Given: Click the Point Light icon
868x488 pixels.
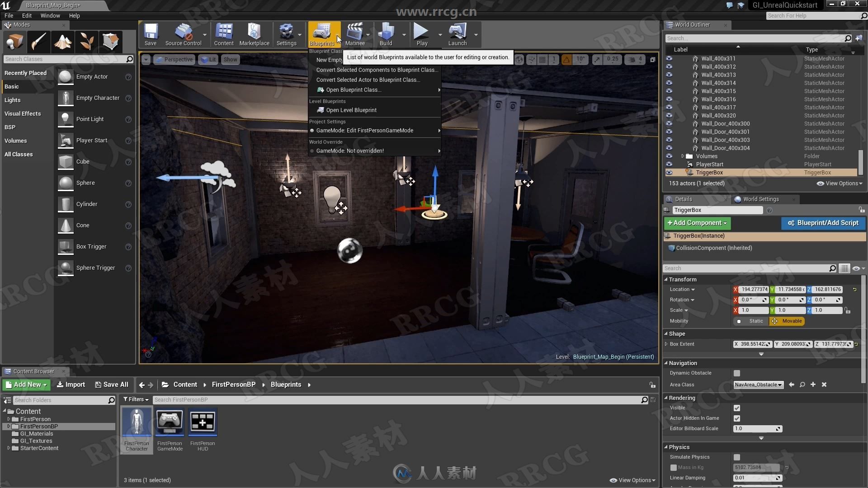Looking at the screenshot, I should point(66,119).
